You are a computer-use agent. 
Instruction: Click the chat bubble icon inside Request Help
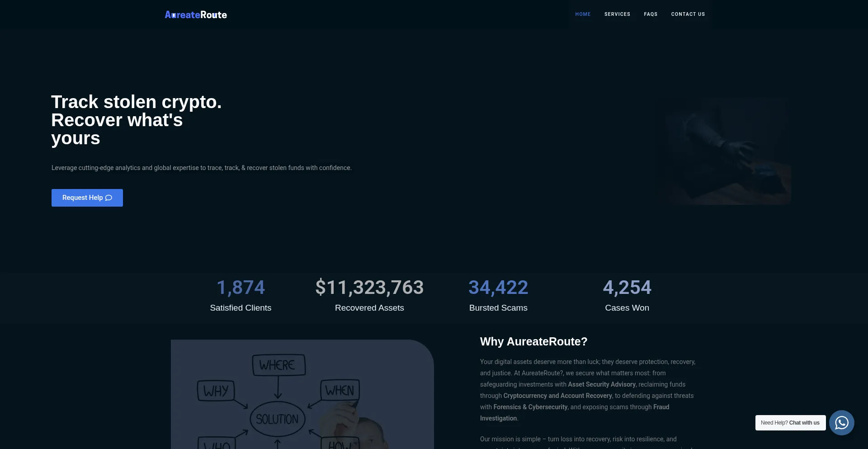[x=108, y=198]
